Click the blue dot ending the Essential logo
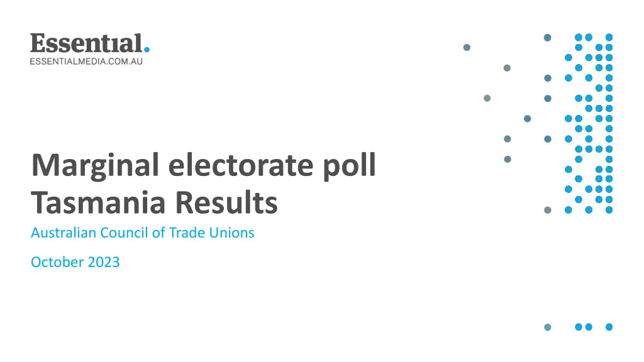 [x=147, y=50]
